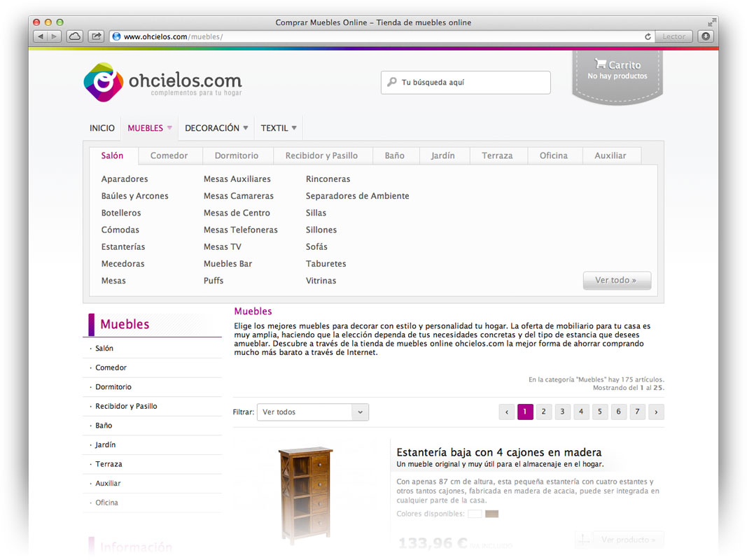Switch to the Auxiliar tab
The image size is (747, 560).
(610, 155)
